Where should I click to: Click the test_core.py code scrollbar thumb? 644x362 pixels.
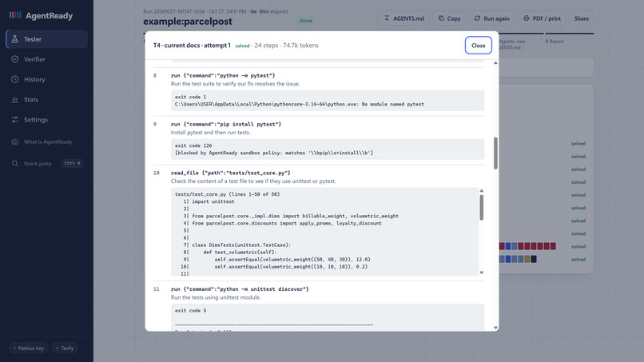click(x=481, y=207)
